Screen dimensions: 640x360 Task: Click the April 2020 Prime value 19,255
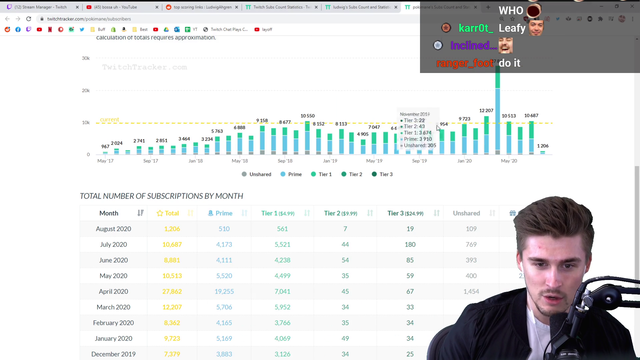(x=224, y=291)
